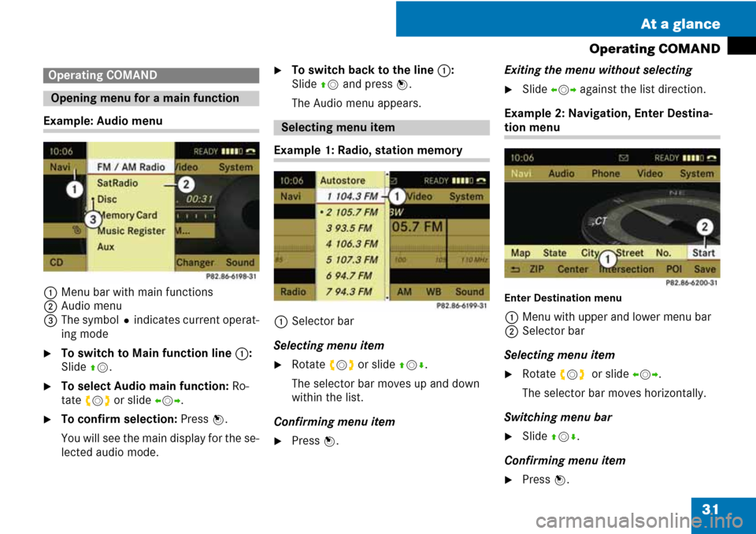This screenshot has width=756, height=534.
Task: Select preset 3 93.5 FM
Action: 349,228
